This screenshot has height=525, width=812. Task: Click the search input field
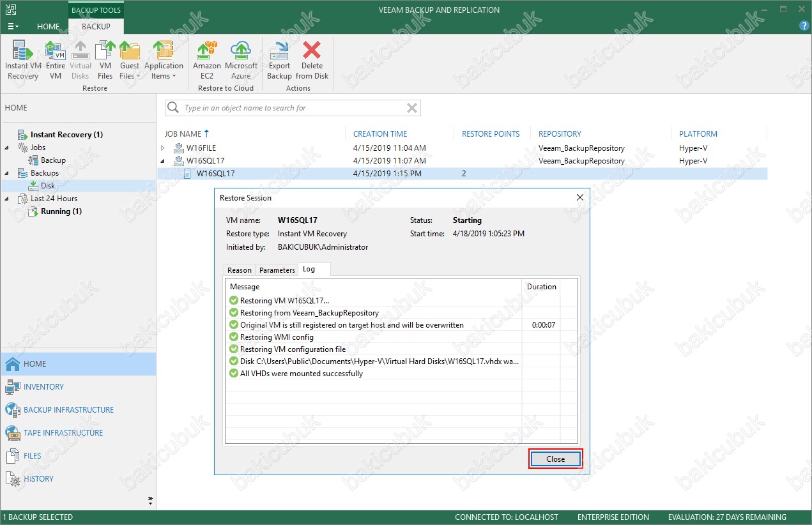(x=293, y=108)
